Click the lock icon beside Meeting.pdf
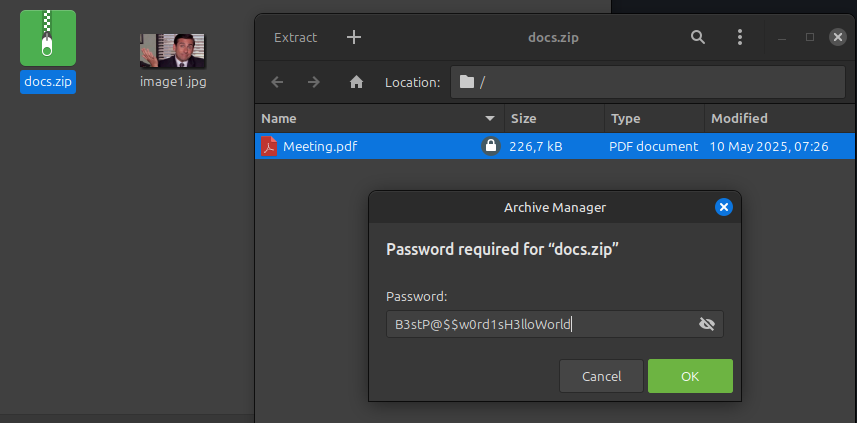Viewport: 857px width, 423px height. pyautogui.click(x=490, y=146)
